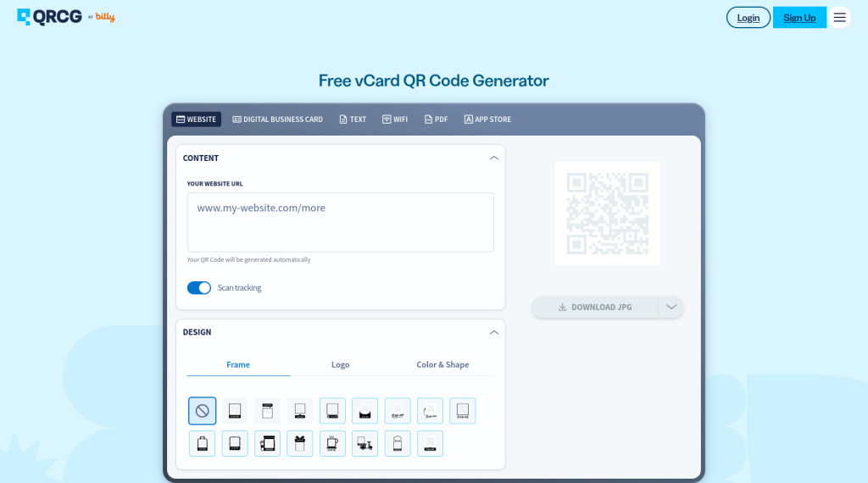868x483 pixels.
Task: Open the hamburger menu
Action: click(839, 18)
